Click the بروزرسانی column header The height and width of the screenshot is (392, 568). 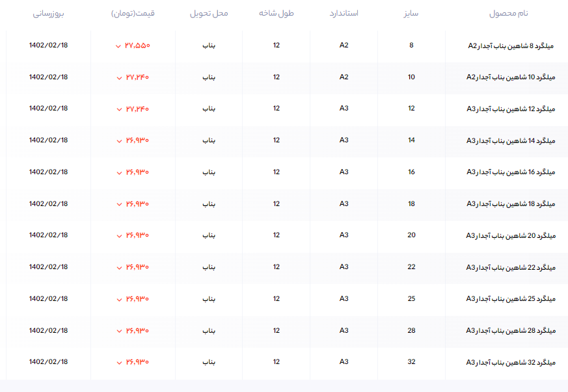tap(49, 13)
